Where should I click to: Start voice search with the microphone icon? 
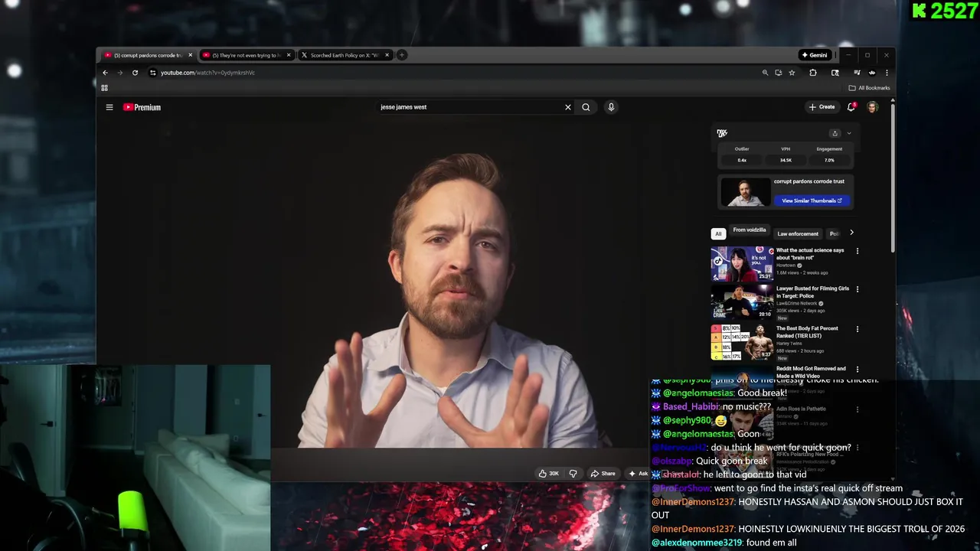pyautogui.click(x=611, y=107)
